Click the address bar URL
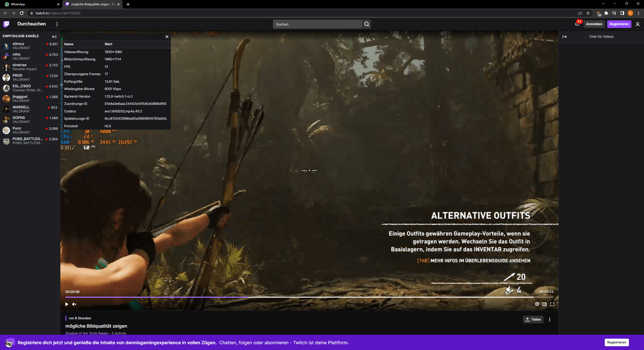 pos(58,13)
